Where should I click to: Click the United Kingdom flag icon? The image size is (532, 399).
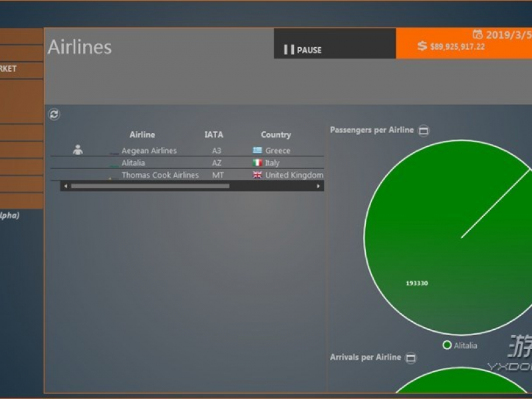tap(257, 175)
